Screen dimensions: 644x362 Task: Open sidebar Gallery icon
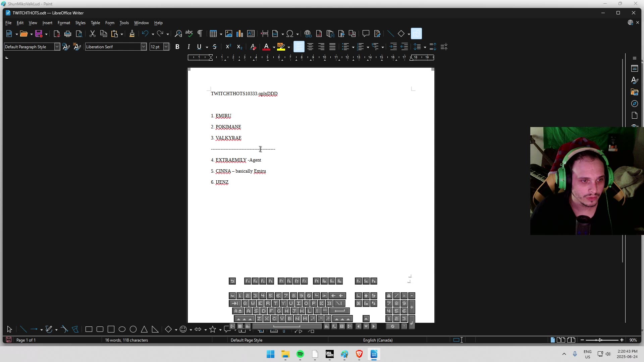(634, 92)
